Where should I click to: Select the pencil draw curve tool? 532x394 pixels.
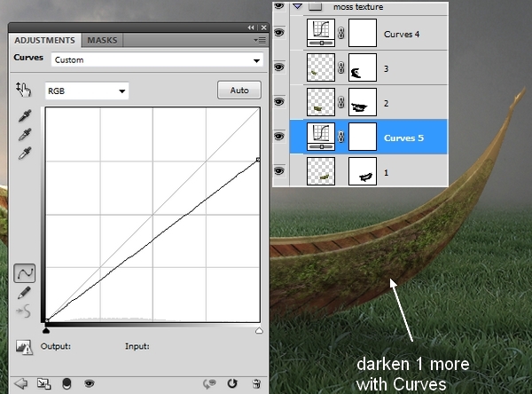coord(25,292)
